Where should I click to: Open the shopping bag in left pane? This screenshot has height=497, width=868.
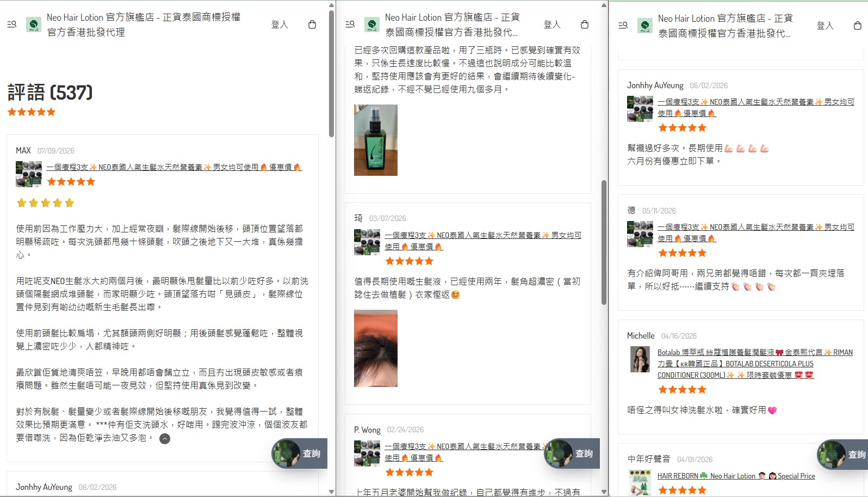(312, 24)
